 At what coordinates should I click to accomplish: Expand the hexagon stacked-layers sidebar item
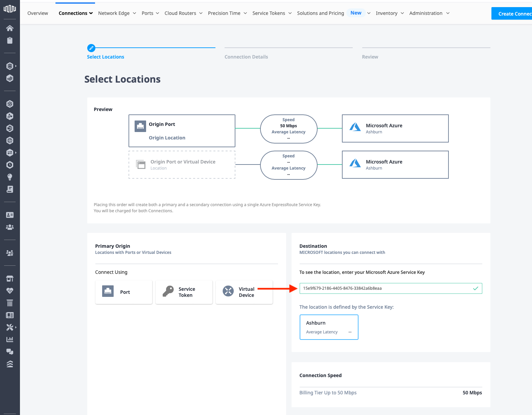point(11,66)
